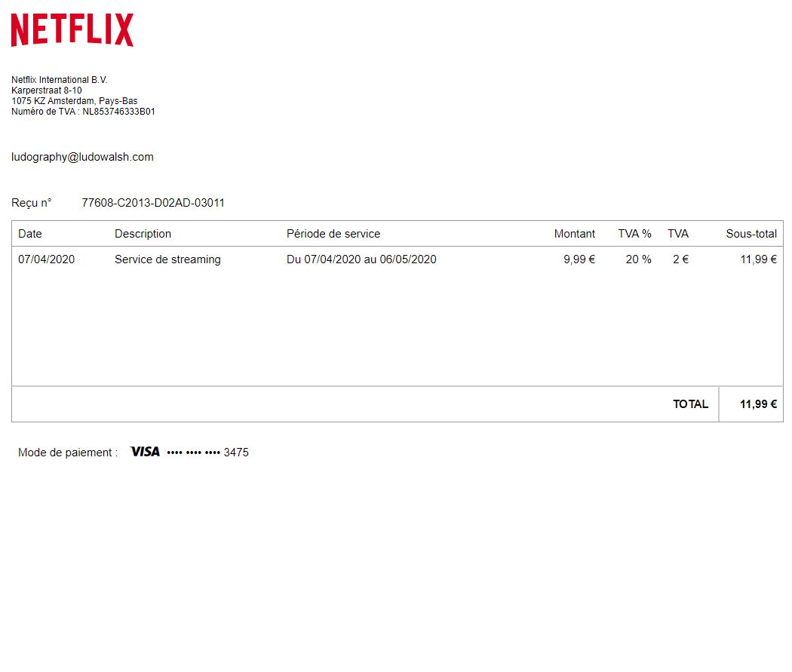Select receipt number 77608-C2013-D02AD-03011
Viewport: 792px width, 672px height.
(x=153, y=203)
